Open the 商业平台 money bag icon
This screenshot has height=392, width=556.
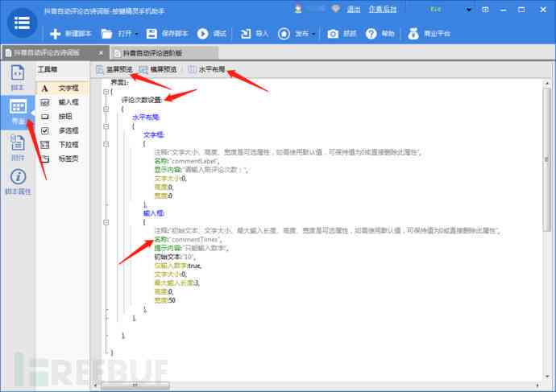point(413,34)
